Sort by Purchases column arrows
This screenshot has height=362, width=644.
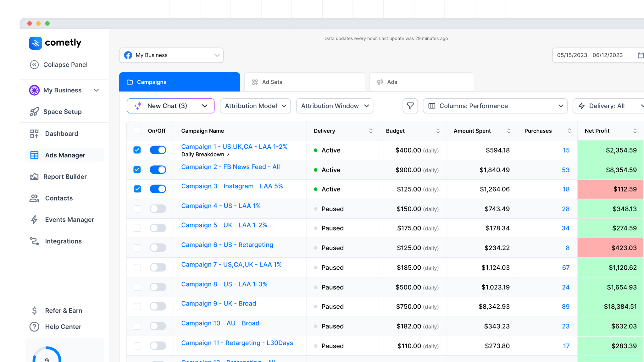[569, 131]
